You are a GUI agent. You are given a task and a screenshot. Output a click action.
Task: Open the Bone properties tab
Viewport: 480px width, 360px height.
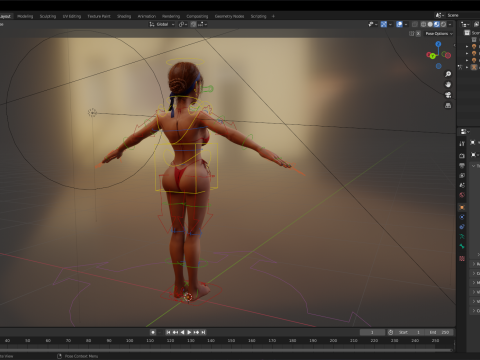point(462,246)
